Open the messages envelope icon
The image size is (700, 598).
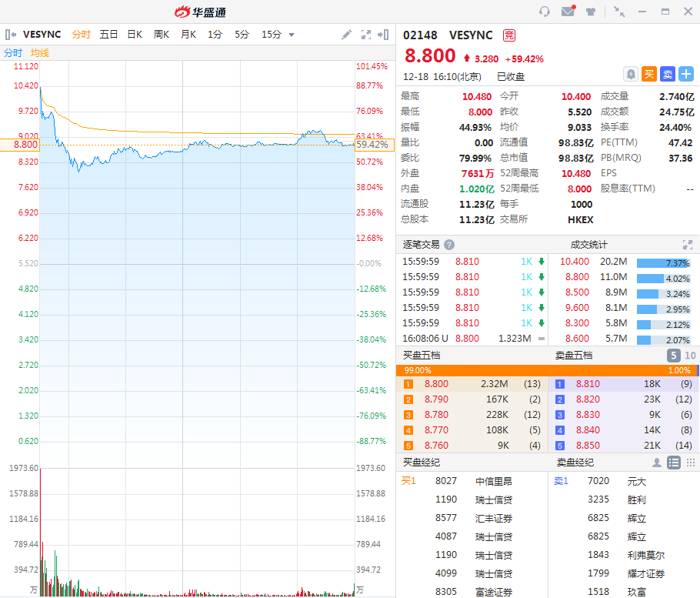click(x=568, y=12)
